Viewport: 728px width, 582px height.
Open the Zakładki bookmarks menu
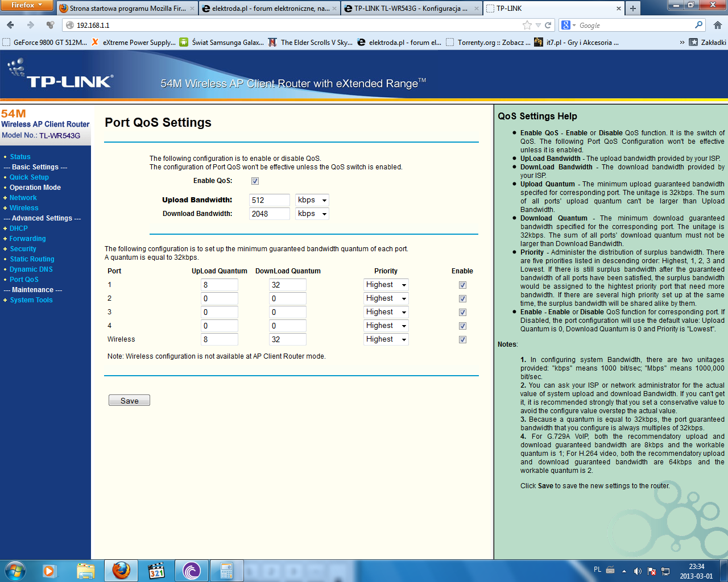pyautogui.click(x=708, y=42)
